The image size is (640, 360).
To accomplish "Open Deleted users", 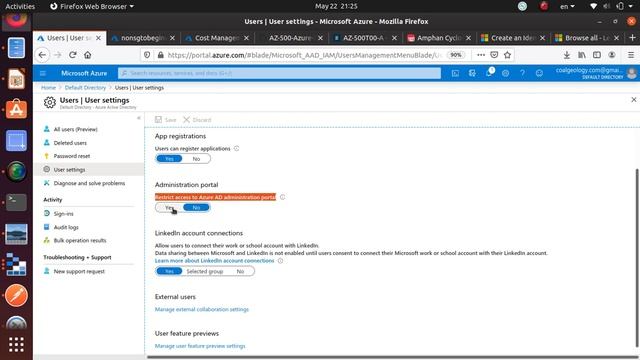I will (x=70, y=143).
